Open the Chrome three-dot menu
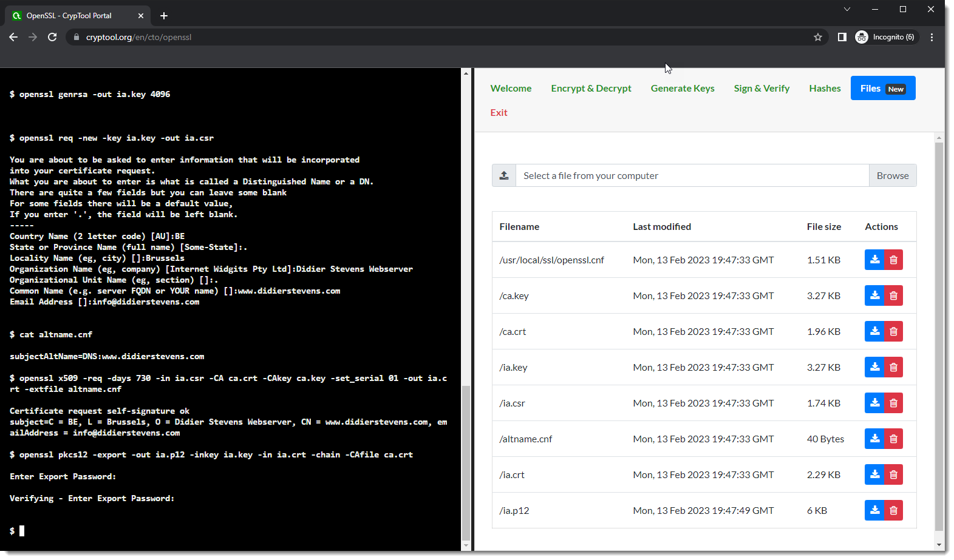954x560 pixels. pyautogui.click(x=932, y=37)
